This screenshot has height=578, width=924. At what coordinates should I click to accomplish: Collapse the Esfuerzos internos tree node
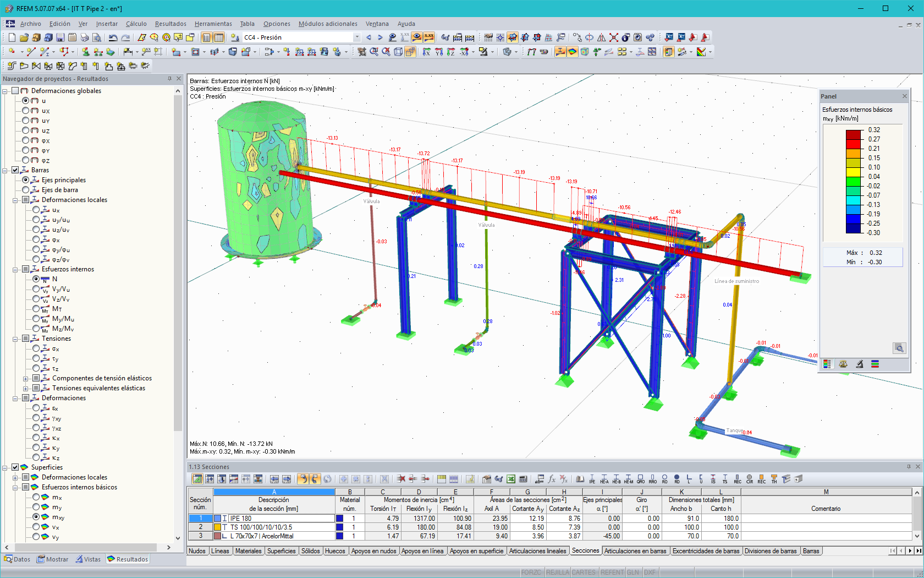[15, 269]
